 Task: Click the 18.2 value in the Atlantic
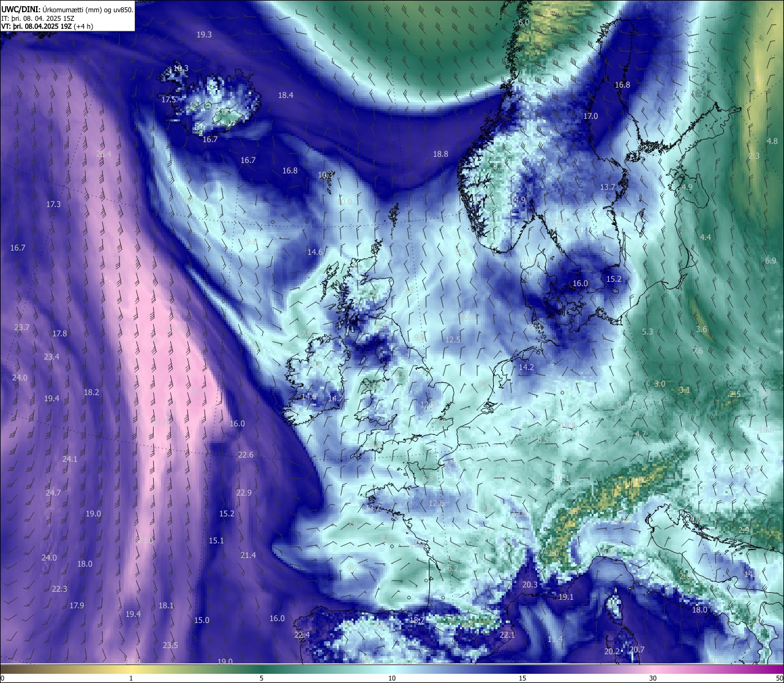91,393
